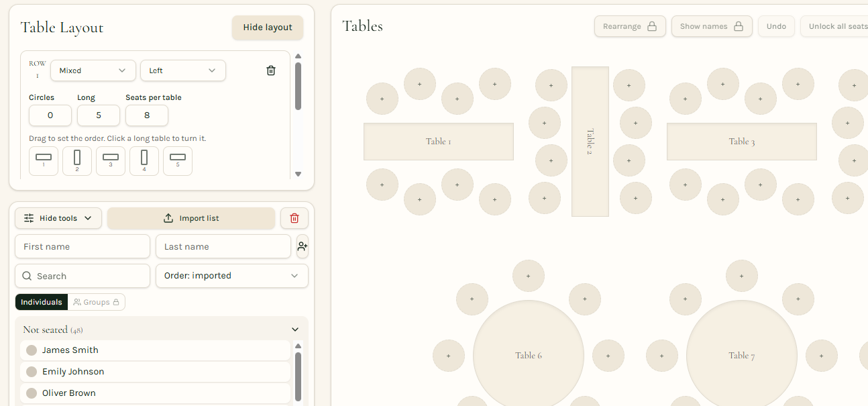Select guest Oliver Brown
Viewport: 868px width, 406px height.
point(155,393)
